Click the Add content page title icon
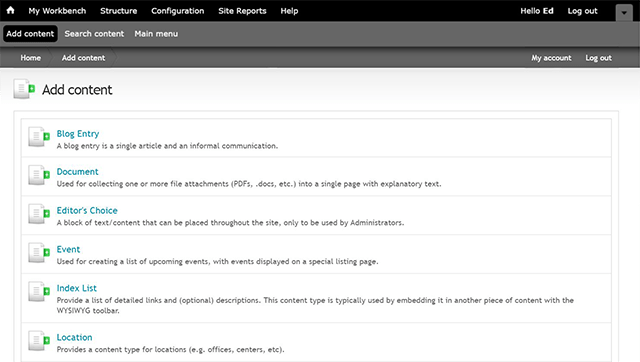The width and height of the screenshot is (640, 362). (24, 89)
